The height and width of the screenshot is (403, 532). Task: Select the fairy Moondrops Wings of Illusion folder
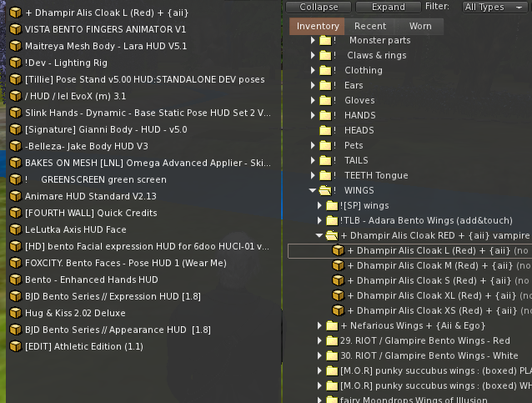[414, 400]
